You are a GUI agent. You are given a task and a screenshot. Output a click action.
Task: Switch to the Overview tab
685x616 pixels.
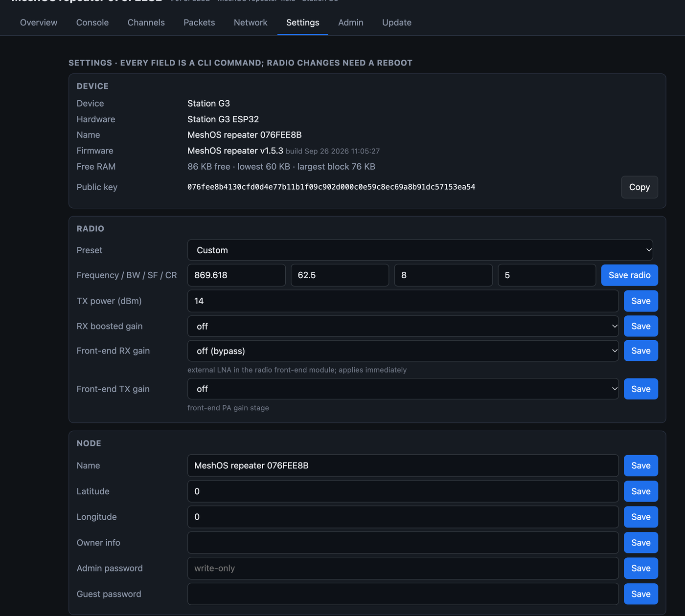(39, 22)
